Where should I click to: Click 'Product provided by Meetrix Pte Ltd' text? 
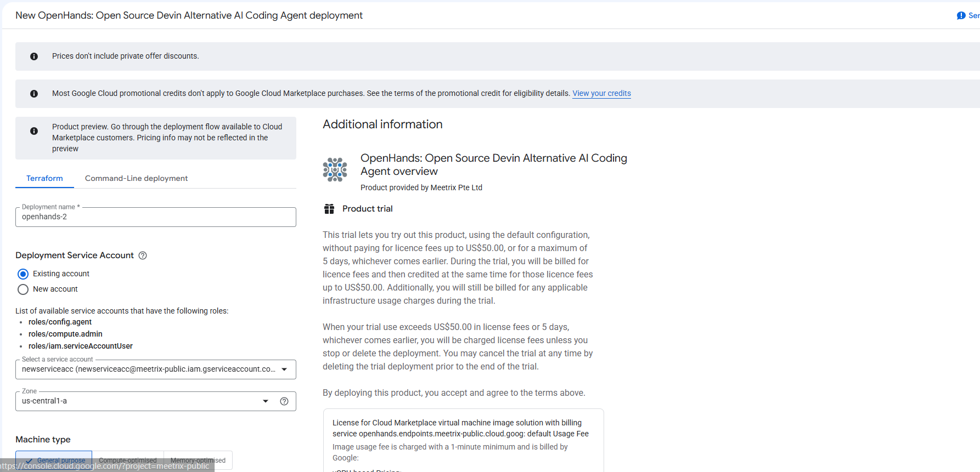(421, 187)
